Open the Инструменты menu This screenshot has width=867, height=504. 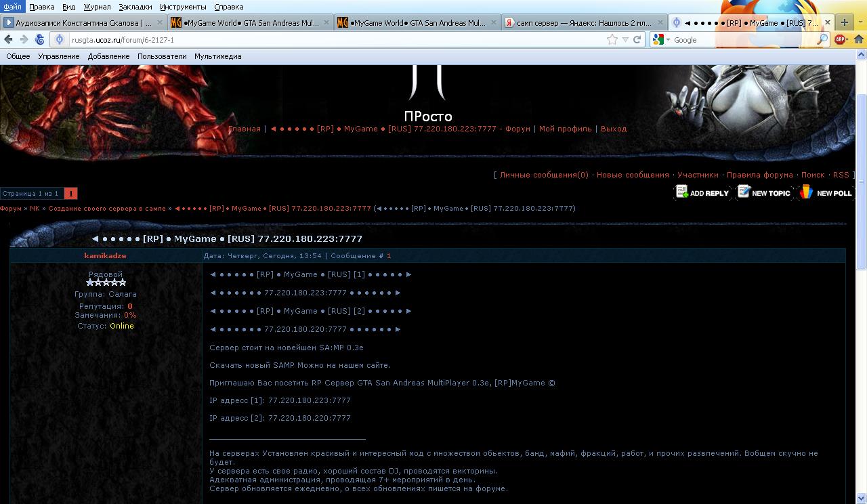pyautogui.click(x=183, y=7)
